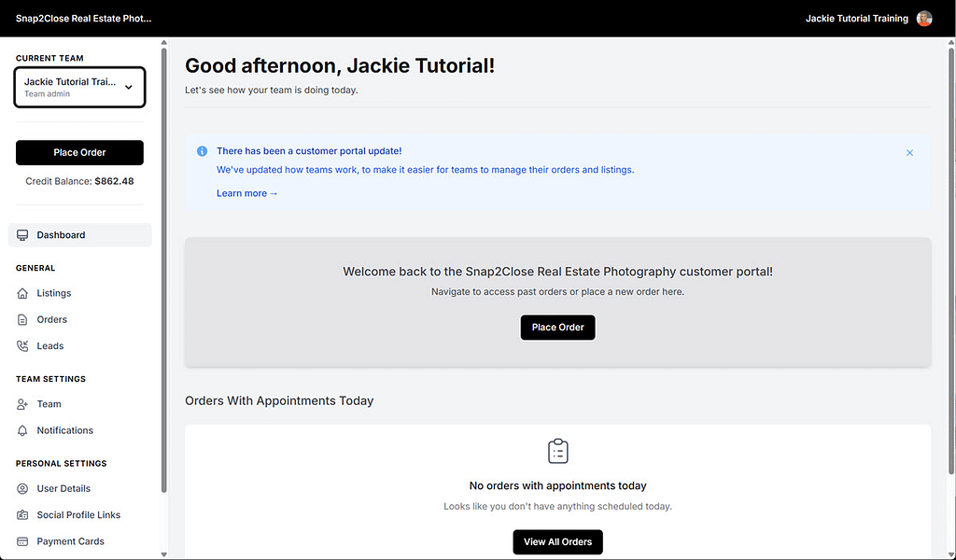Screen dimensions: 956x560
Task: Open the Jackie Tutorial Training account menu
Action: tap(856, 19)
